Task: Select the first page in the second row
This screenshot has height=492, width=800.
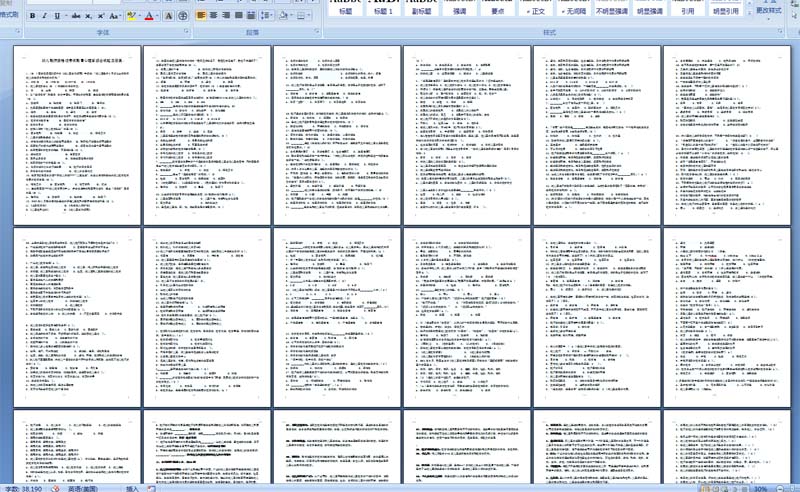Action: 77,317
